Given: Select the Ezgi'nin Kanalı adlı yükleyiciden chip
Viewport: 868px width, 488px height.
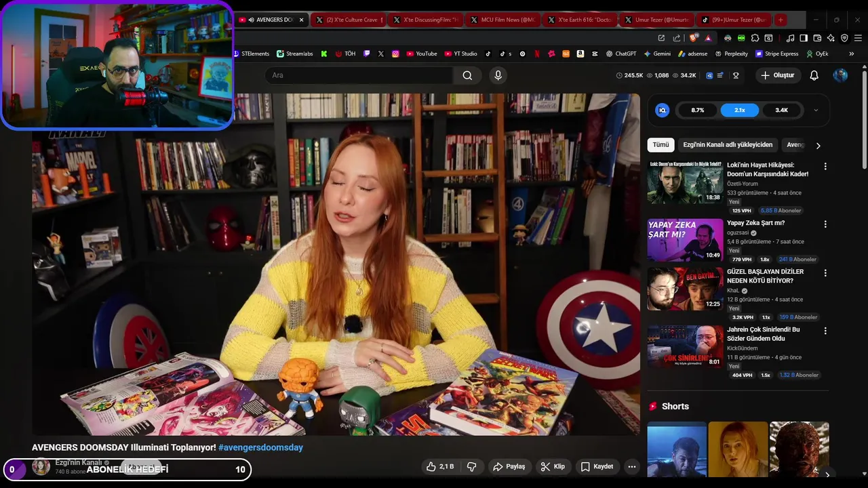Looking at the screenshot, I should (x=728, y=145).
